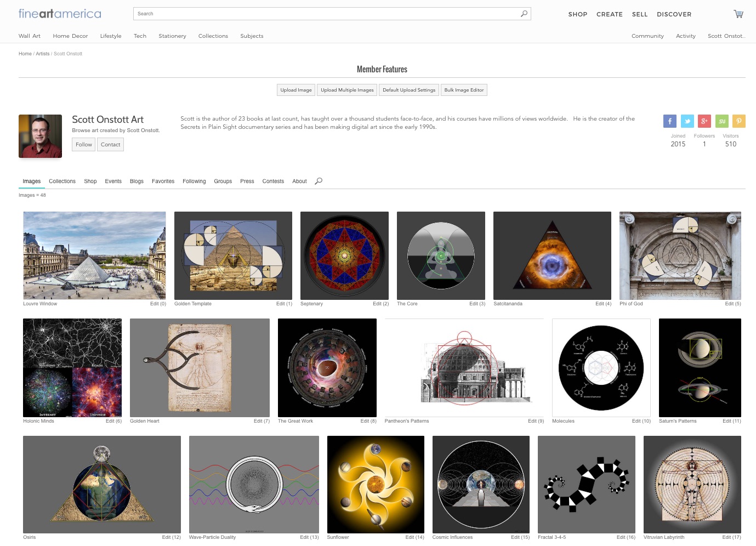Switch to the Collections tab in the profile tab row

[62, 181]
